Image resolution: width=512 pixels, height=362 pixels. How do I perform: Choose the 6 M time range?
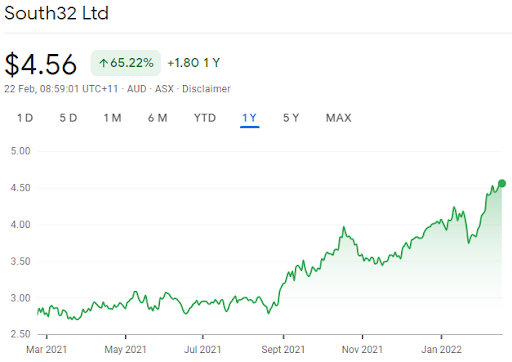pos(158,118)
